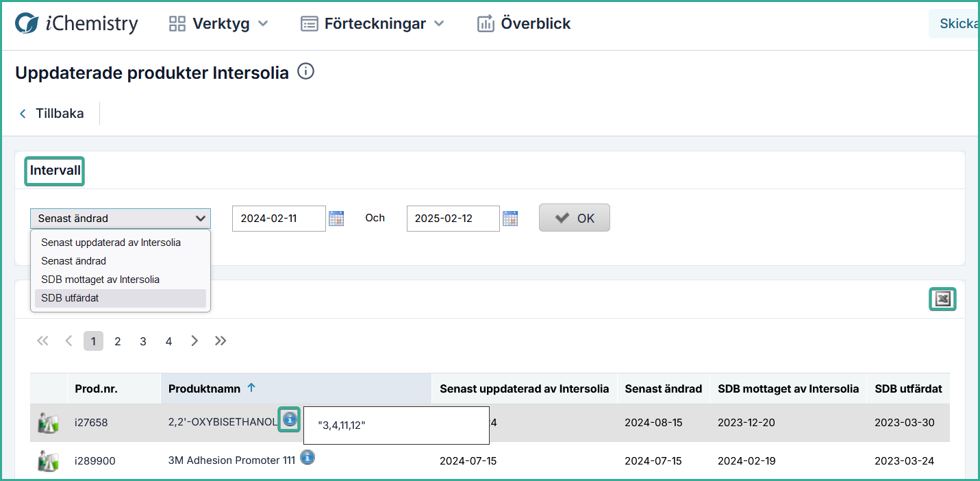This screenshot has width=980, height=481.
Task: Click SDB utfärdat date 2023-03-24
Action: (904, 461)
